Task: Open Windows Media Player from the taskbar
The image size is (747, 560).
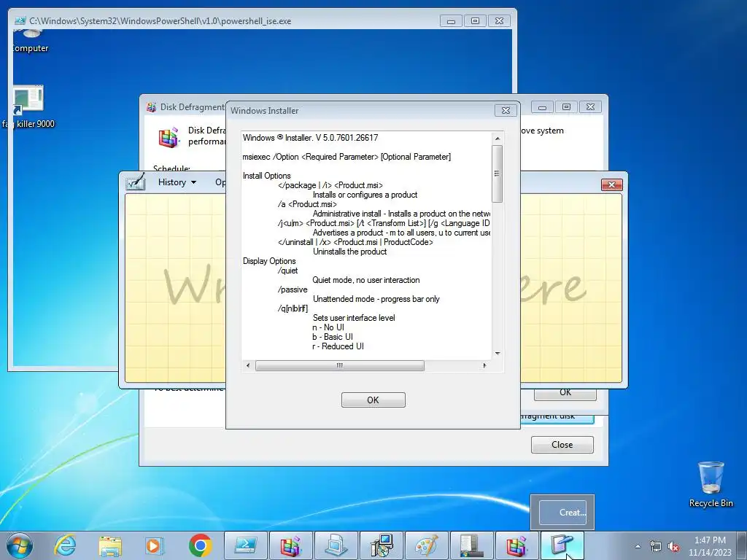Action: (x=155, y=545)
